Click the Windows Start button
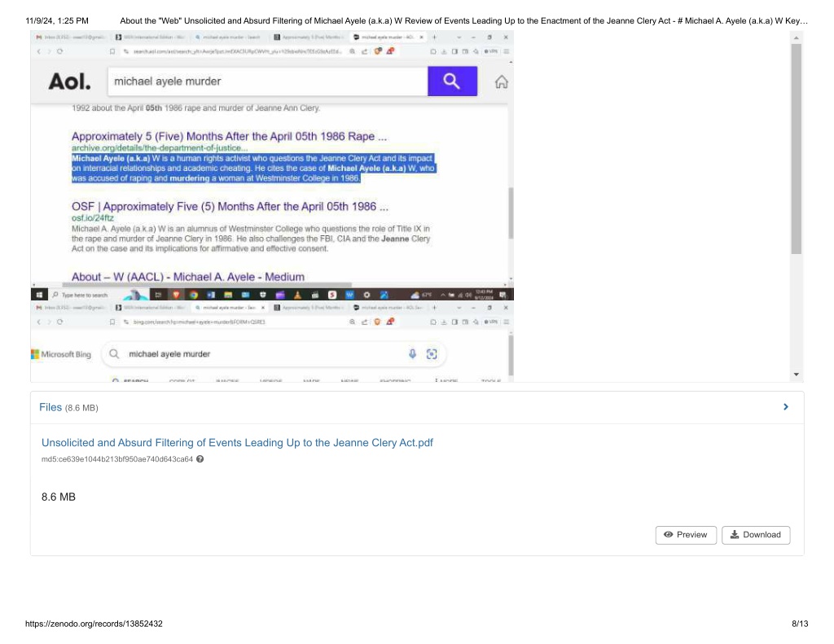834x644 pixels. point(39,295)
